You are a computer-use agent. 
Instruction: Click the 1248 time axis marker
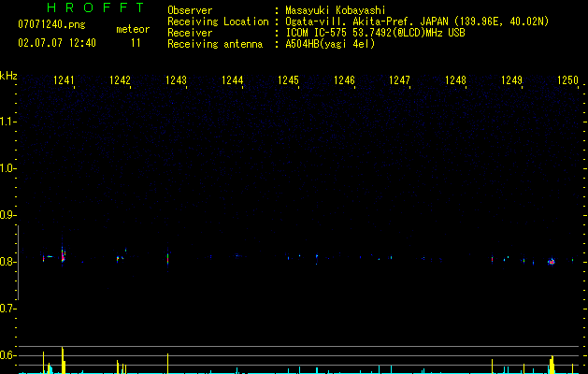[x=455, y=80]
